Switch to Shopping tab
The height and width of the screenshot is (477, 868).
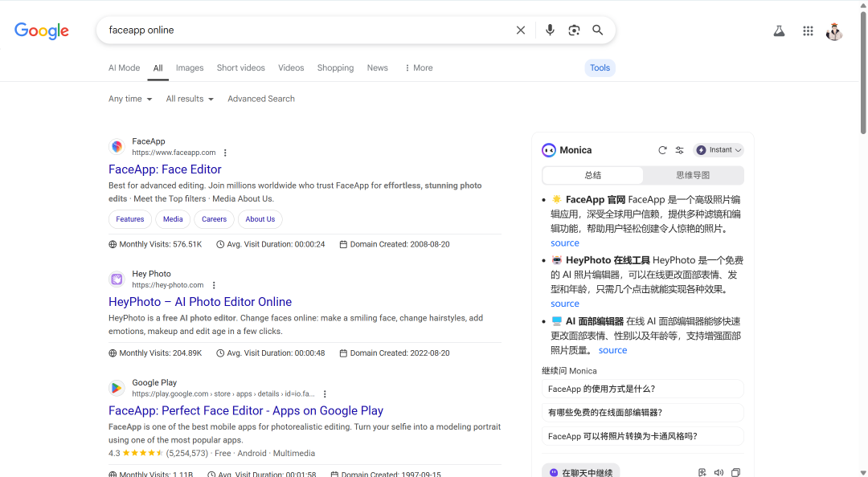(x=335, y=67)
